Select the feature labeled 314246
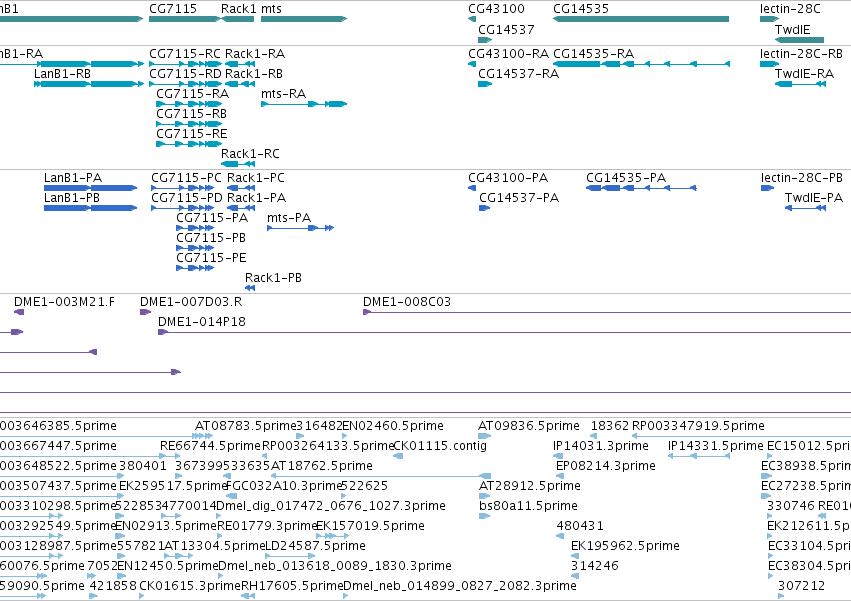This screenshot has width=851, height=601. pos(594,566)
